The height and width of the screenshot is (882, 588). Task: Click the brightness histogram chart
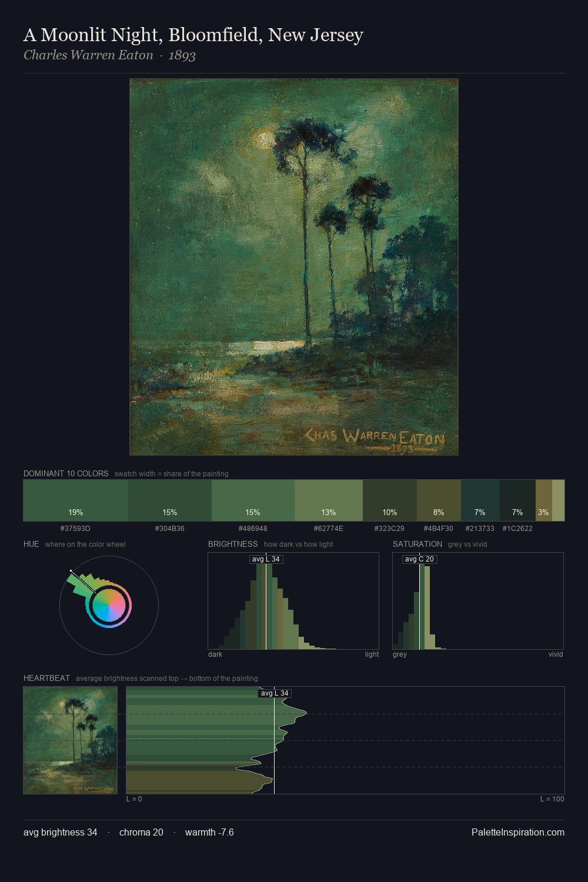pos(293,601)
